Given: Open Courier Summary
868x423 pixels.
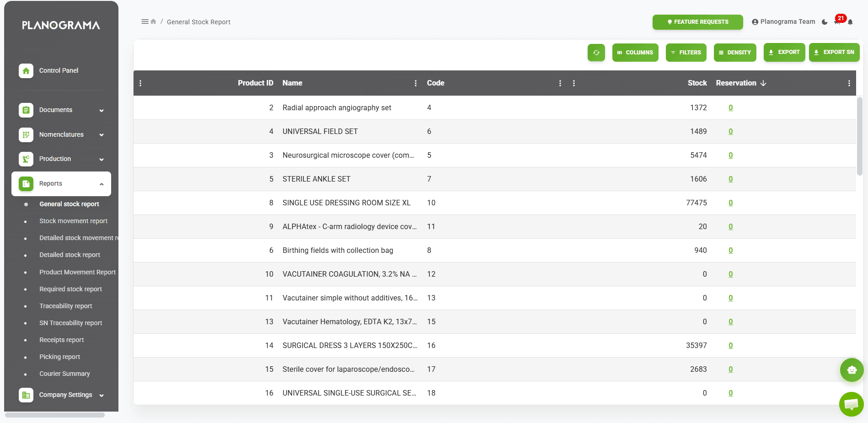Looking at the screenshot, I should (64, 374).
